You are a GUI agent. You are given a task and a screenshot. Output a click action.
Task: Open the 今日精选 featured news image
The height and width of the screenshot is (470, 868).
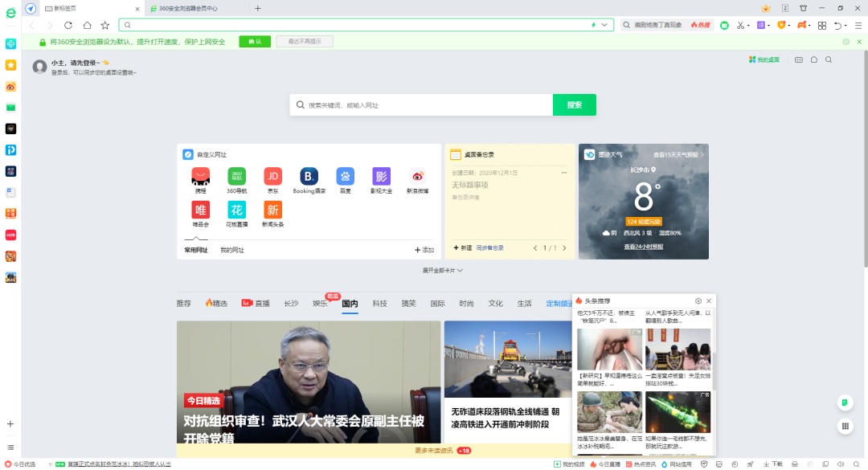click(x=309, y=382)
